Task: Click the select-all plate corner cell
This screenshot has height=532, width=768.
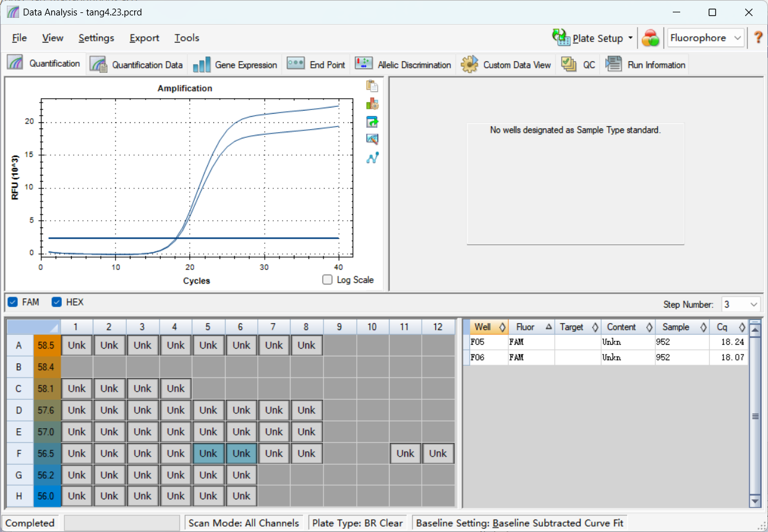Action: click(33, 327)
